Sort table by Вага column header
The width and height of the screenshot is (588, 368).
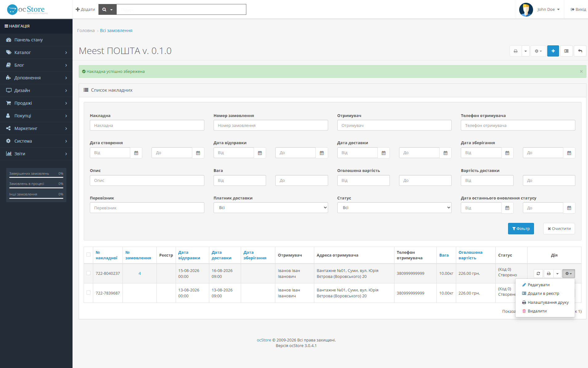(444, 255)
